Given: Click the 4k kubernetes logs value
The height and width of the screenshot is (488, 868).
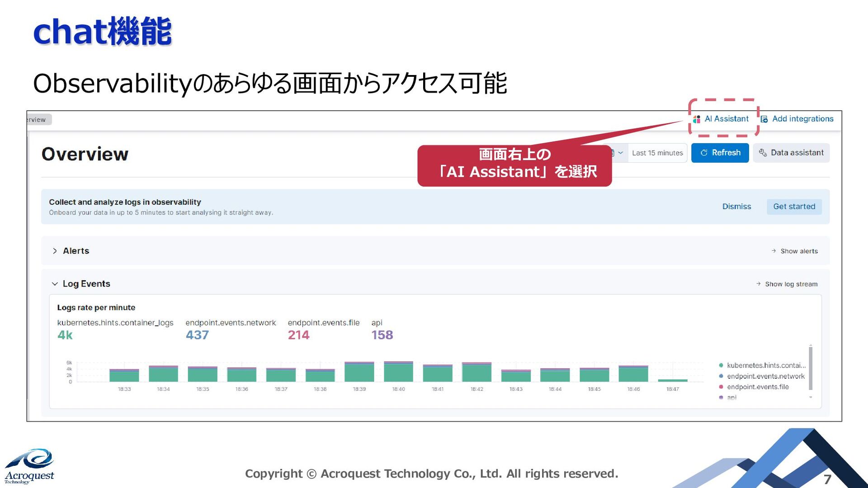Looking at the screenshot, I should [65, 335].
